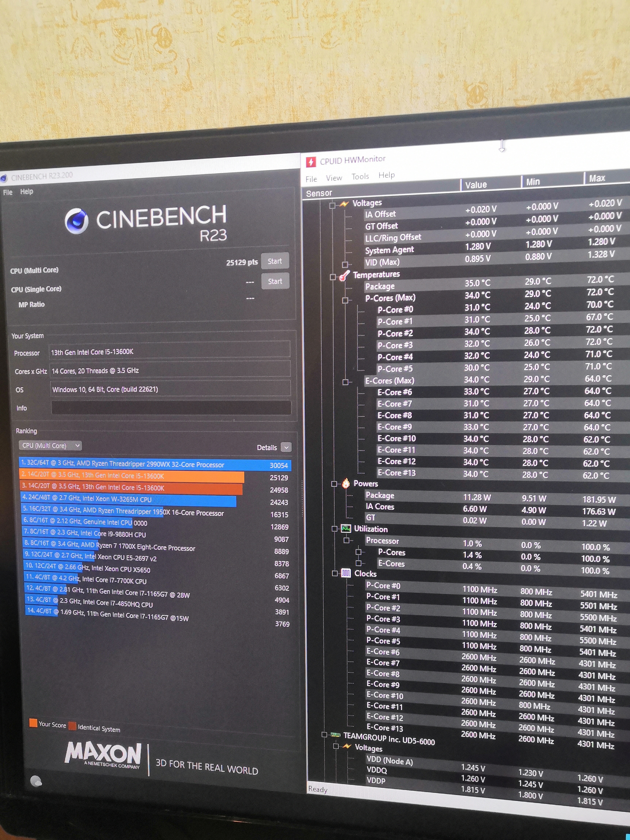
Task: Click the Clocks waveform icon
Action: 346,573
